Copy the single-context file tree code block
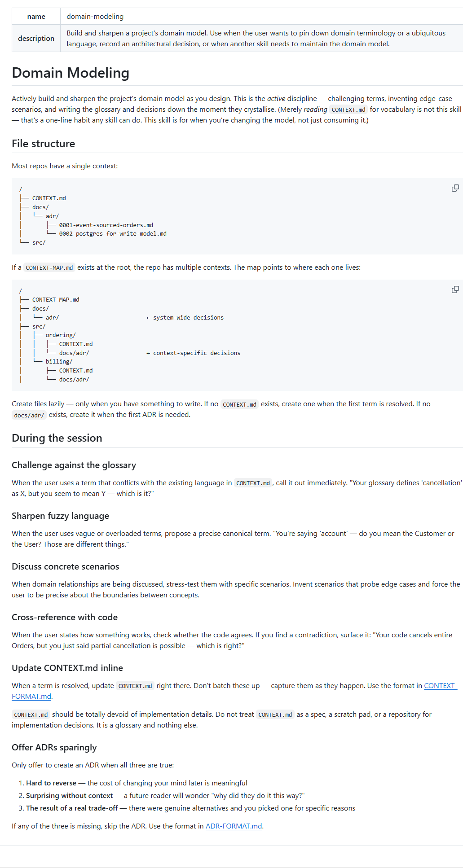 pyautogui.click(x=455, y=188)
